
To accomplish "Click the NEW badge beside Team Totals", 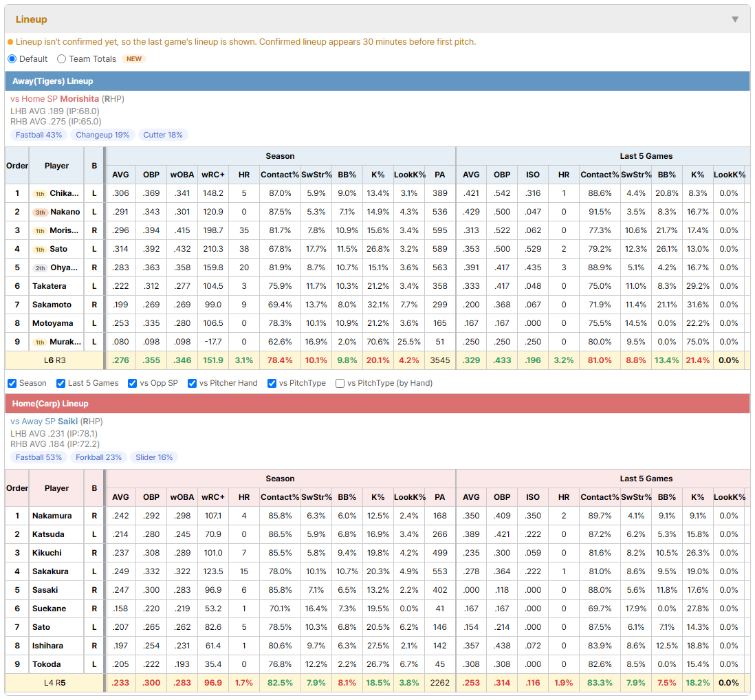I will (134, 58).
